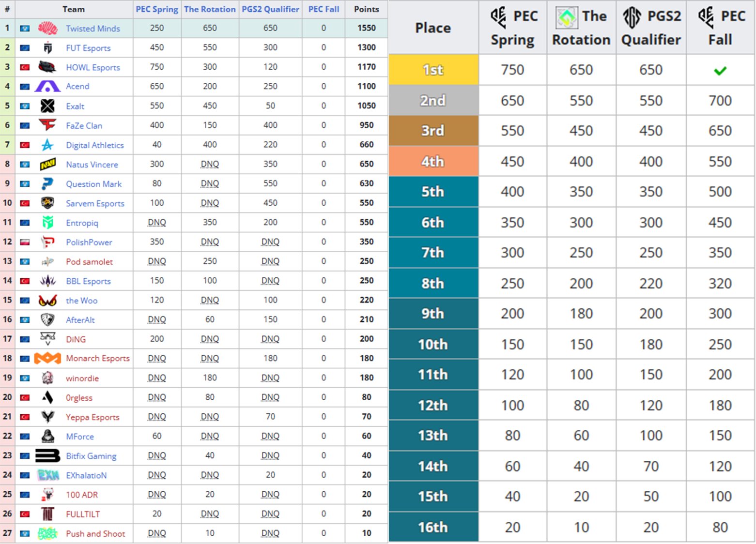Click the green checkmark under PEC Fall
This screenshot has height=544, width=756.
pyautogui.click(x=720, y=71)
